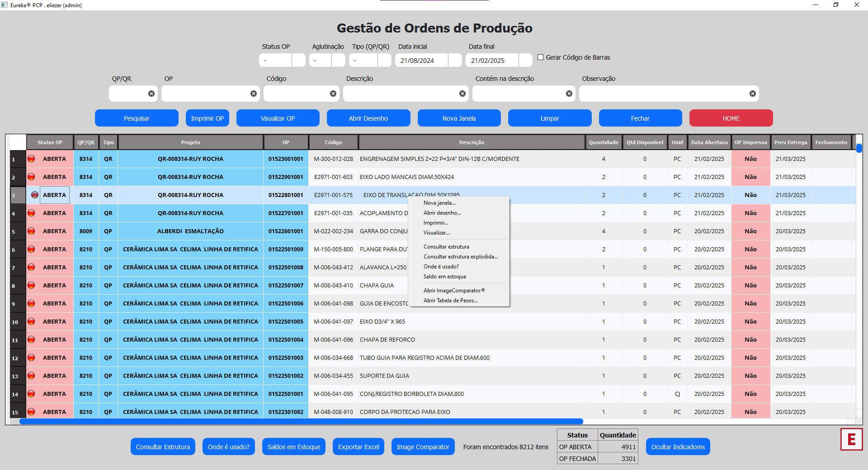Launch the Image Comparator button
Viewport: 868px width, 470px height.
423,446
